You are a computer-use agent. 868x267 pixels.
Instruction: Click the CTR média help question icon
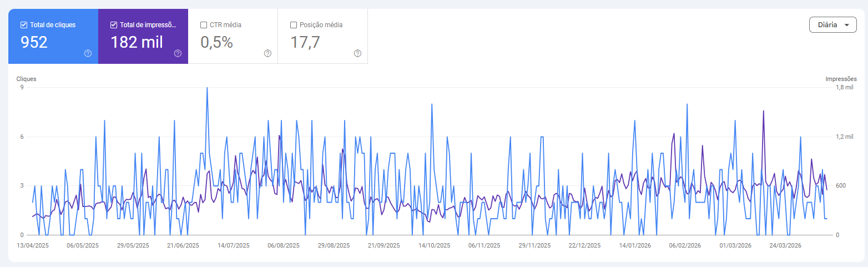click(x=268, y=53)
